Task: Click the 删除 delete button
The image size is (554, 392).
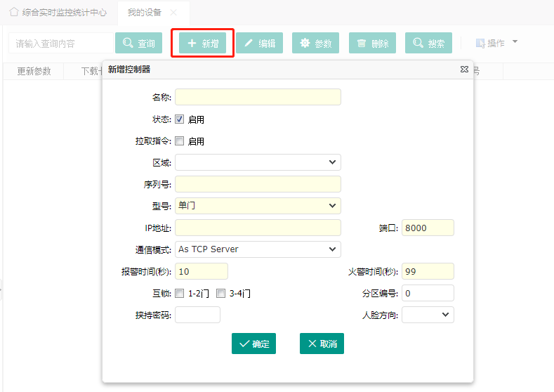Action: tap(372, 43)
